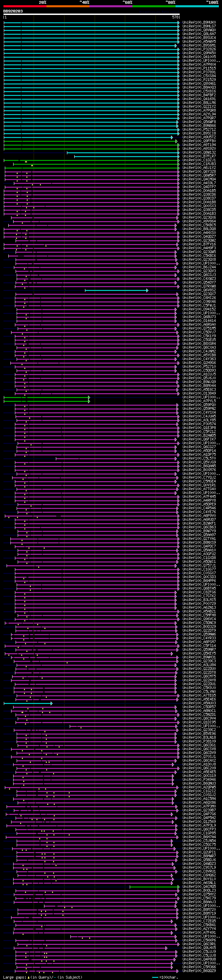Click hit label UniRef100_Q6V8S2

(x=199, y=290)
